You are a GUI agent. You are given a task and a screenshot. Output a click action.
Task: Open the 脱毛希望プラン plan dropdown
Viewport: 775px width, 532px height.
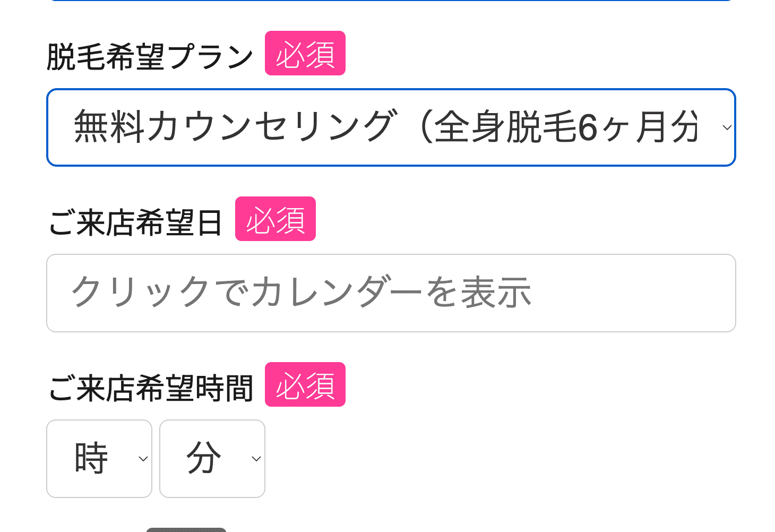coord(391,127)
